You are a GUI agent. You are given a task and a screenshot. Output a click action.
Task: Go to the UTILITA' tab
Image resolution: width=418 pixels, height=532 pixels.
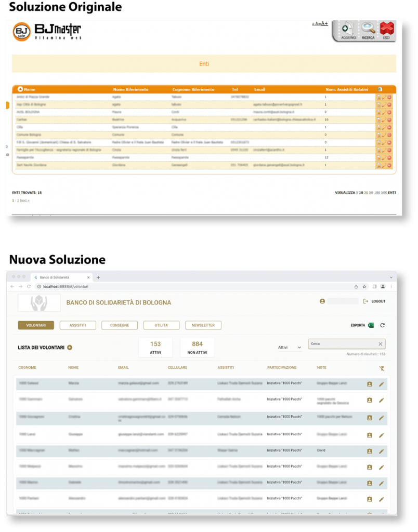pyautogui.click(x=161, y=325)
